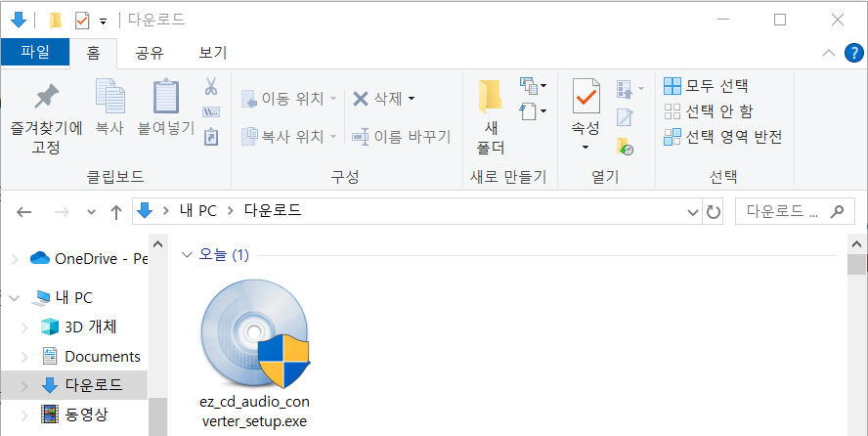Collapse the ribbon with the chevron
The height and width of the screenshot is (436, 868).
[829, 53]
